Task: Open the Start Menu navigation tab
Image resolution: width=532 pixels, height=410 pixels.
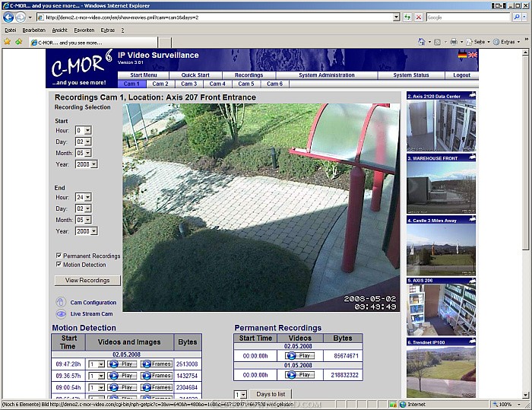Action: point(144,75)
